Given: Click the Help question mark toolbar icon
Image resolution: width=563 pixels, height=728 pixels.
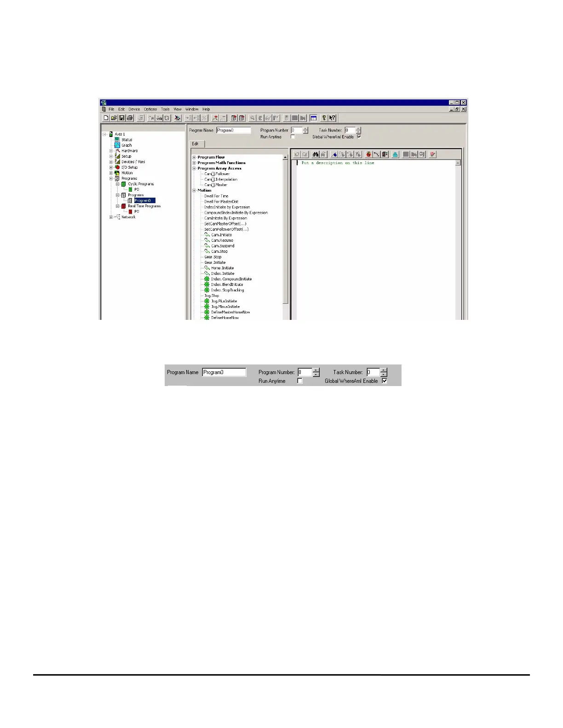Looking at the screenshot, I should [324, 118].
